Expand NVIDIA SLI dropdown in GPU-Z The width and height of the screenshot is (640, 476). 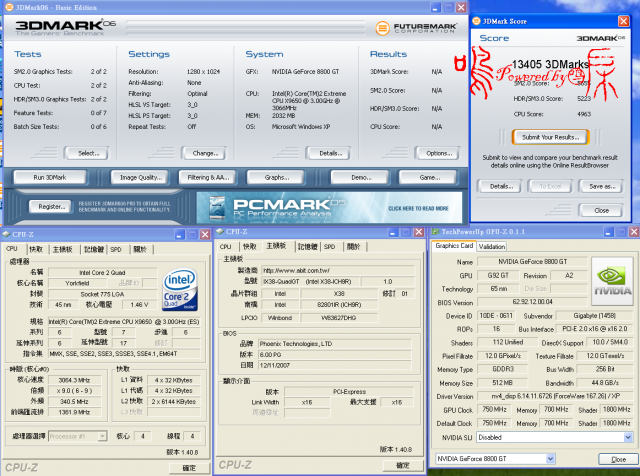(x=628, y=437)
